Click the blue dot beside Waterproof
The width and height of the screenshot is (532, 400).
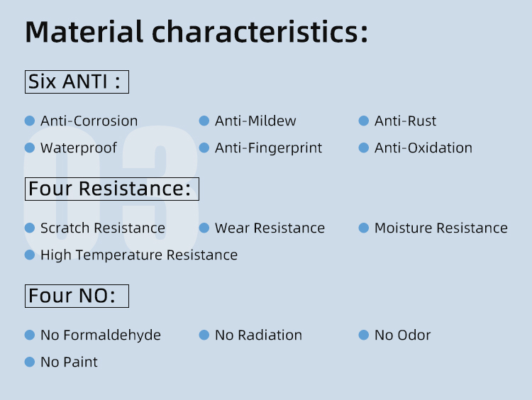(30, 148)
